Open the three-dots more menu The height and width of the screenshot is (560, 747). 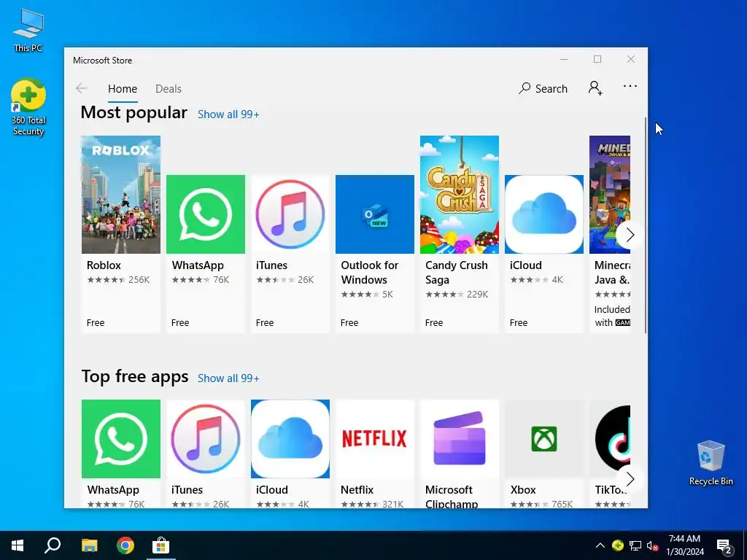[x=630, y=86]
